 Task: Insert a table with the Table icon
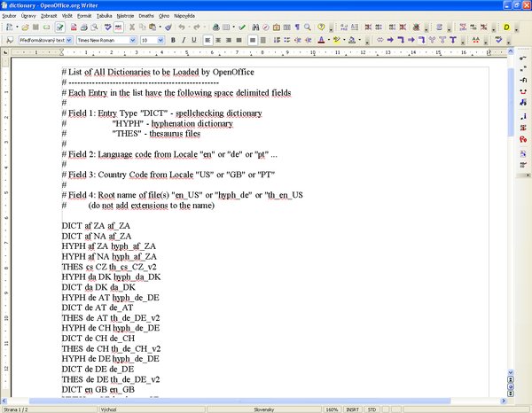[x=226, y=27]
